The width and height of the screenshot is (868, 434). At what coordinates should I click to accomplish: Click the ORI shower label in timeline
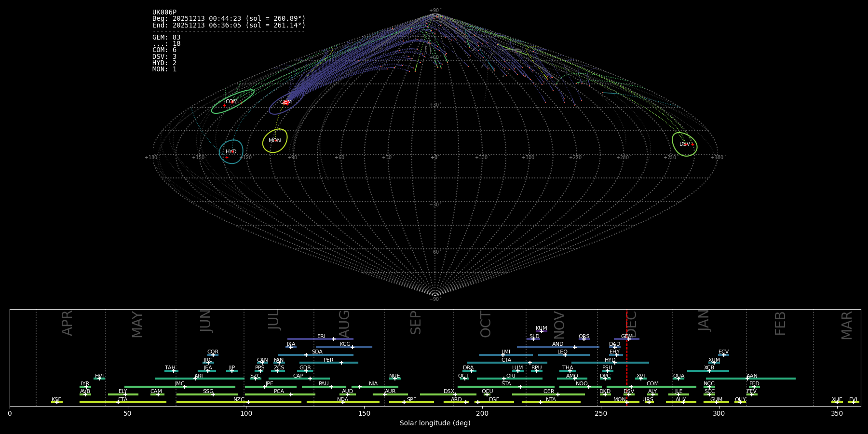511,376
